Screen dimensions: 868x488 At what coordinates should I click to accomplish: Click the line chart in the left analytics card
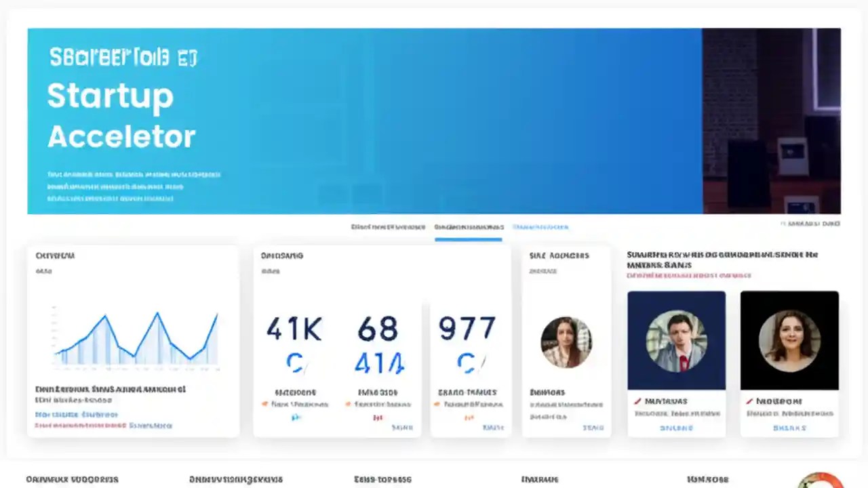tap(134, 339)
